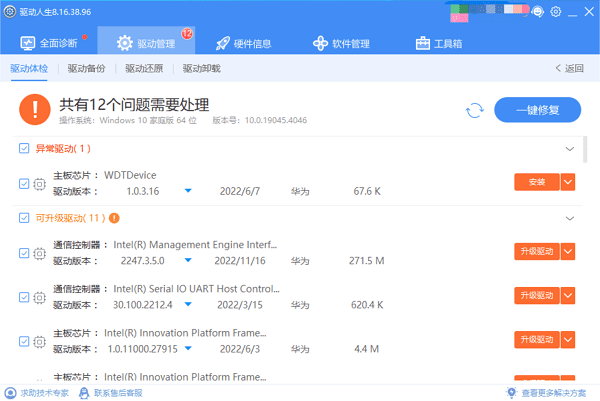Uncheck the WDTDevice driver checkbox
Image resolution: width=600 pixels, height=401 pixels.
pyautogui.click(x=24, y=183)
